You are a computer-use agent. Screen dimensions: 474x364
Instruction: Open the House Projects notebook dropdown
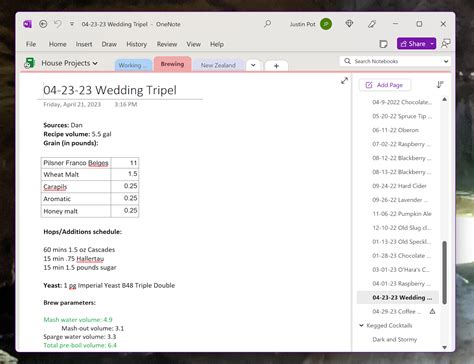[69, 63]
